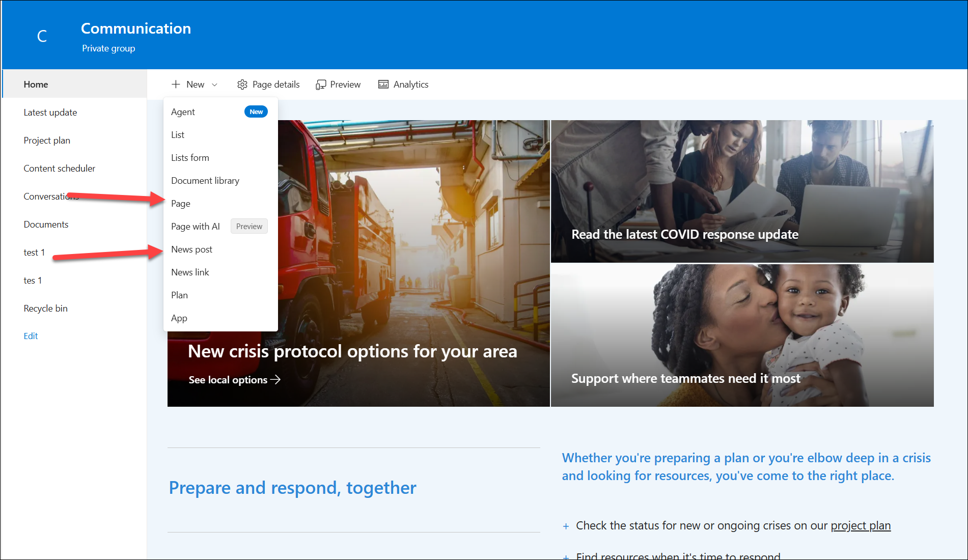Pick Page with AI option
This screenshot has width=968, height=560.
196,227
